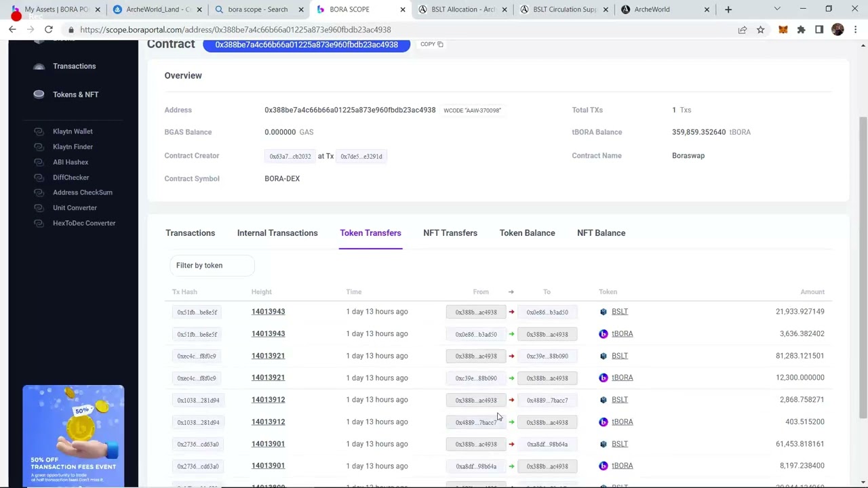Screen dimensions: 868x488
Task: Open the Klaytn Wallet sidebar link
Action: [x=73, y=131]
